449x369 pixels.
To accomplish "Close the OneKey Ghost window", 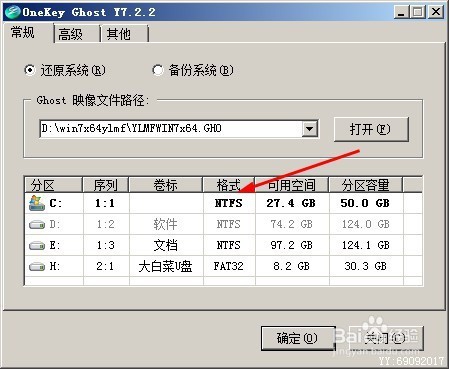I will point(436,12).
